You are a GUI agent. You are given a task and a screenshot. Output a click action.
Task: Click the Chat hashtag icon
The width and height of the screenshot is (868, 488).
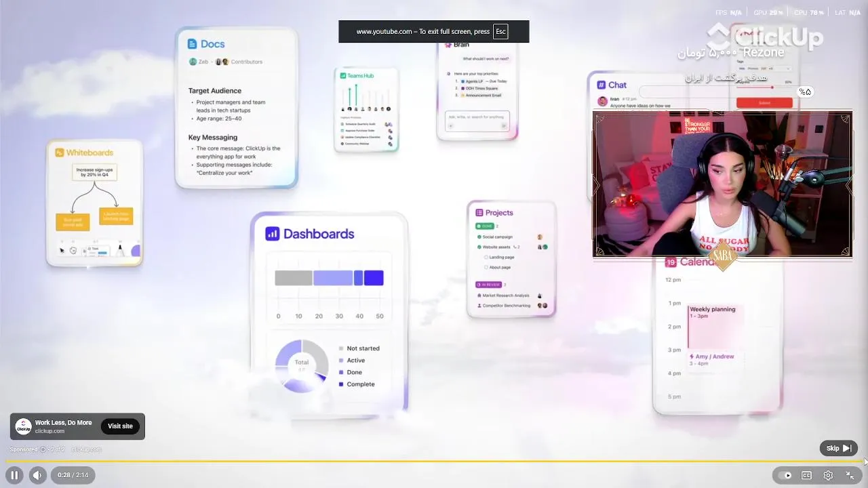pos(601,85)
